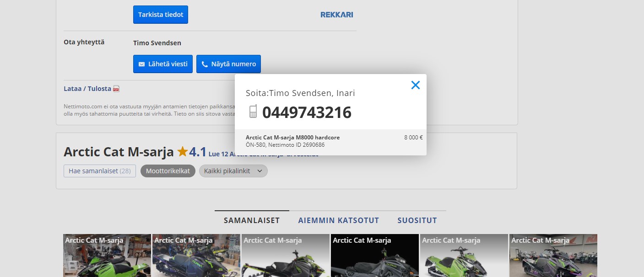The image size is (644, 277).
Task: Select phone number 0449743216
Action: point(307,112)
